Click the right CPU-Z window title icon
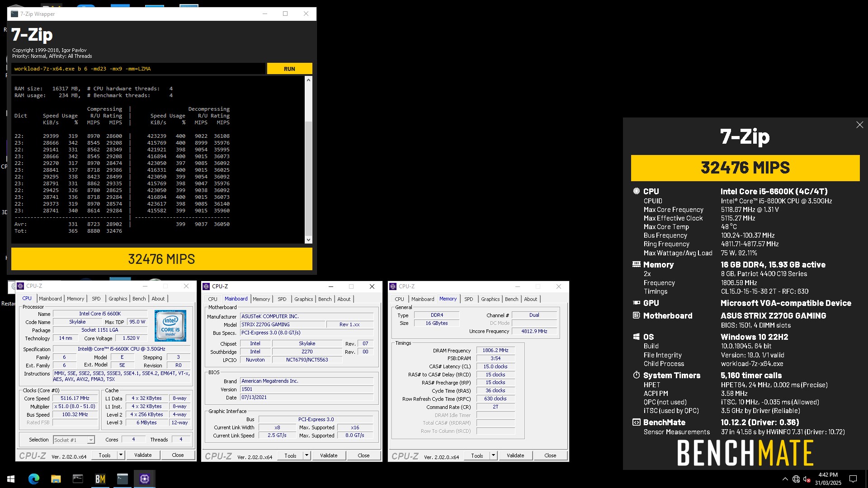 [393, 286]
